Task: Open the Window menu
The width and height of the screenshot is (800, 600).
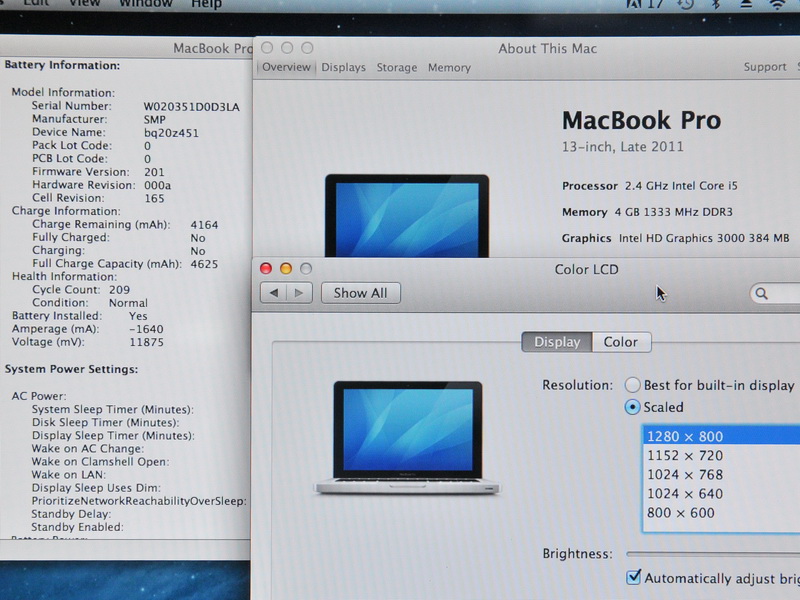Action: point(145,4)
